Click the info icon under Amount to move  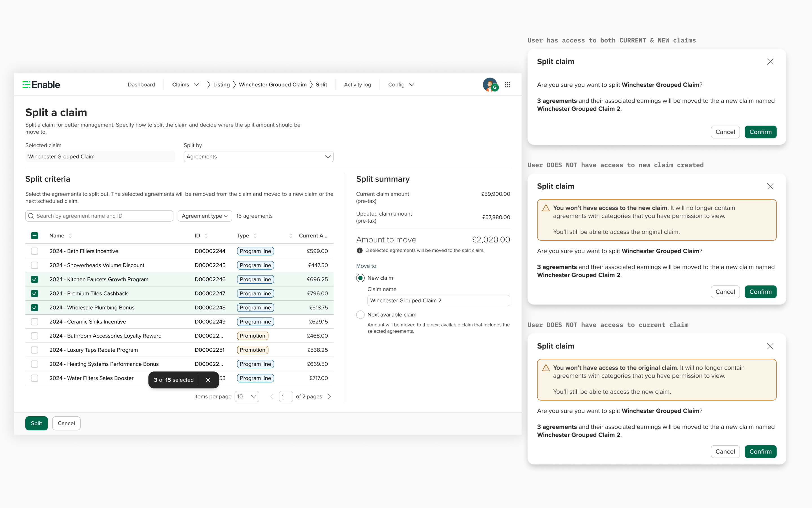pyautogui.click(x=359, y=250)
